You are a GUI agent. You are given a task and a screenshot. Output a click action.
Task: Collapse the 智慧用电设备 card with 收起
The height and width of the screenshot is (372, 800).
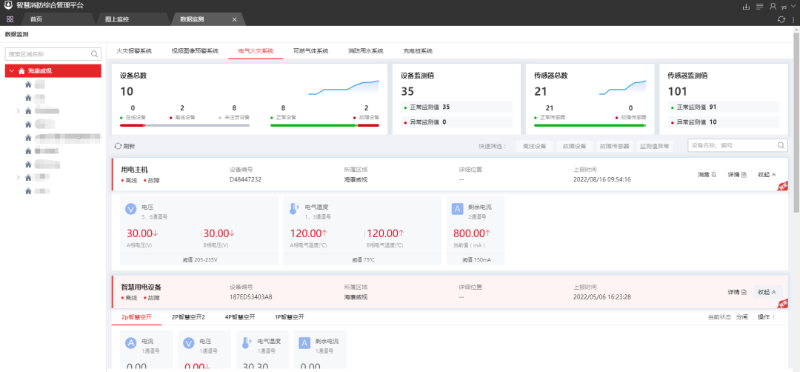[767, 292]
